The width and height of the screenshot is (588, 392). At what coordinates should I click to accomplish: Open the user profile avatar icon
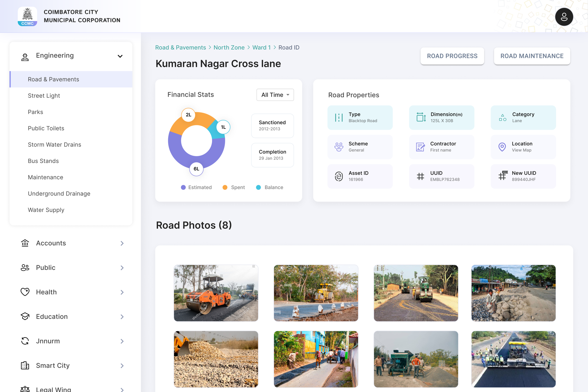(x=564, y=17)
